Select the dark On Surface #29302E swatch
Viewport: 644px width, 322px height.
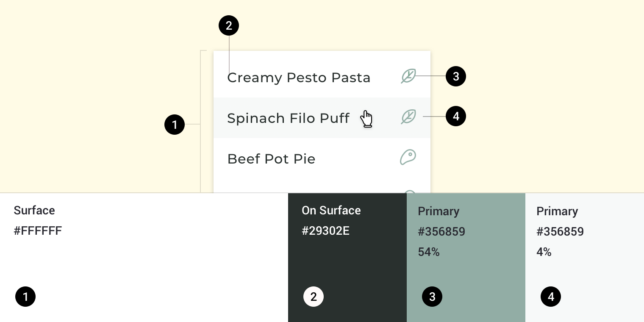tap(347, 254)
